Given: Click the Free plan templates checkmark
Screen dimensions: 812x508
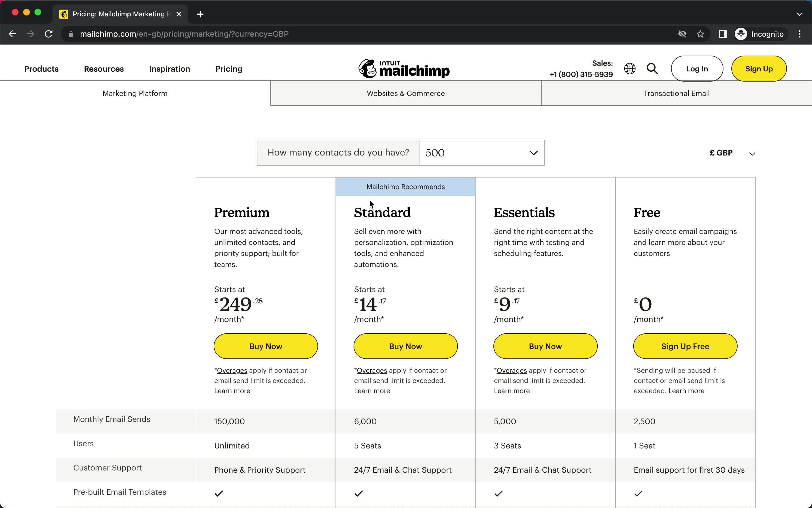Looking at the screenshot, I should click(x=638, y=493).
